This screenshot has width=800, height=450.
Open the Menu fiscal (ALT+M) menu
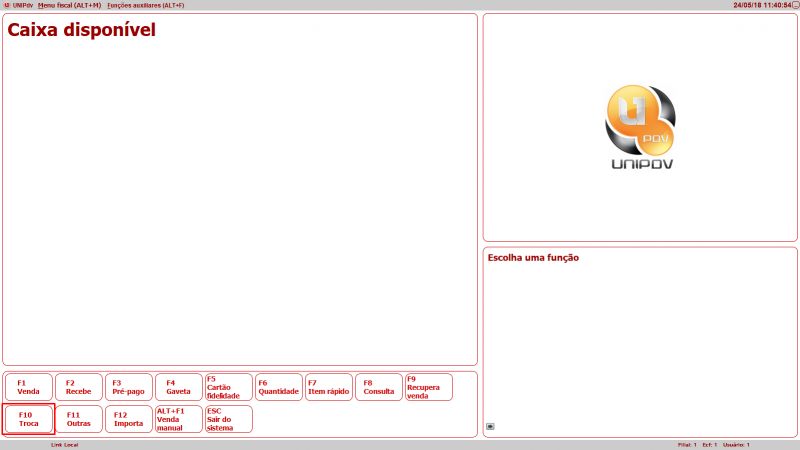click(69, 5)
